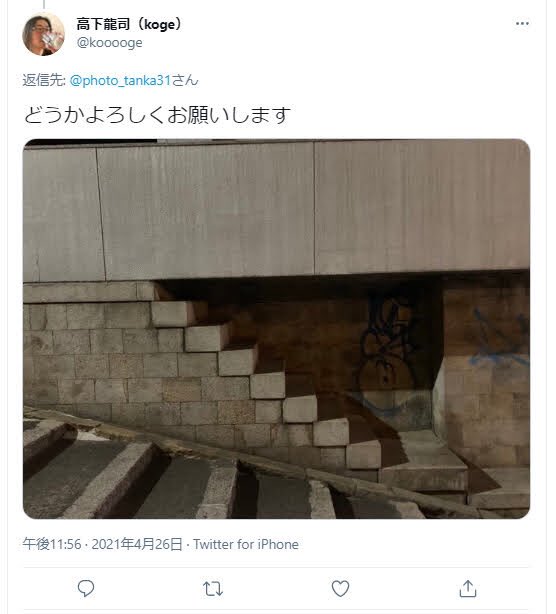Viewport: 556px width, 614px height.
Task: Click the さん suffix after mention
Action: pos(185,81)
